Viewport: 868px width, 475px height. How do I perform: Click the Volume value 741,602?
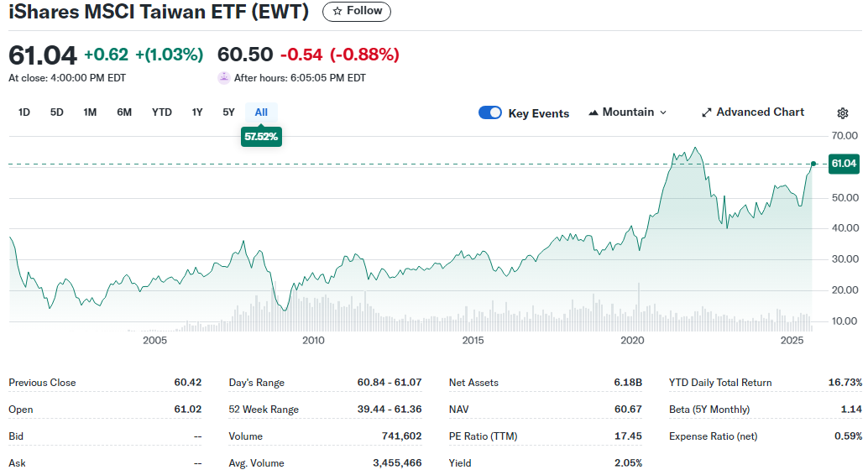401,436
